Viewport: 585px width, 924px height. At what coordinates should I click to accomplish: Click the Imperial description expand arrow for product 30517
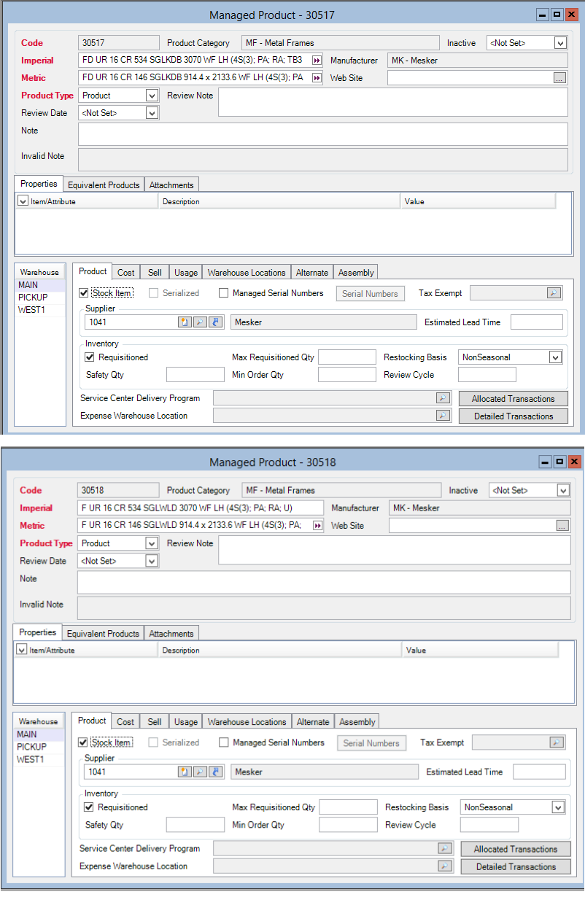[317, 61]
